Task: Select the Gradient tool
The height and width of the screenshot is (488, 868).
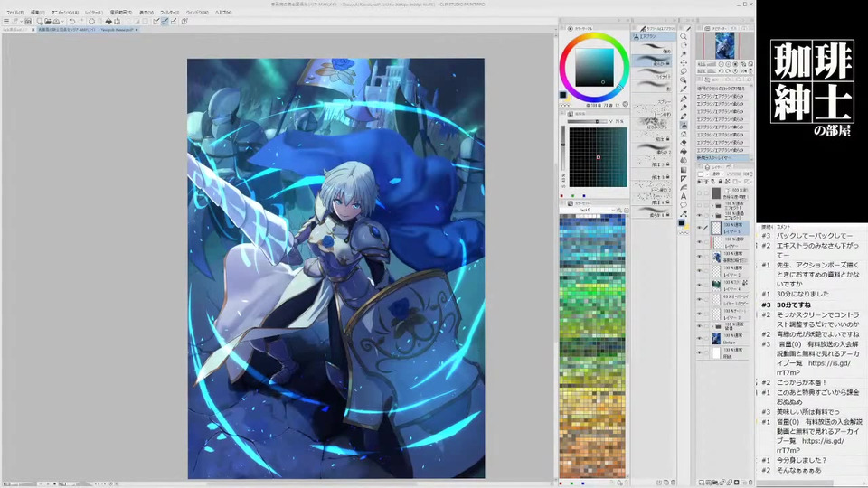Action: click(684, 170)
